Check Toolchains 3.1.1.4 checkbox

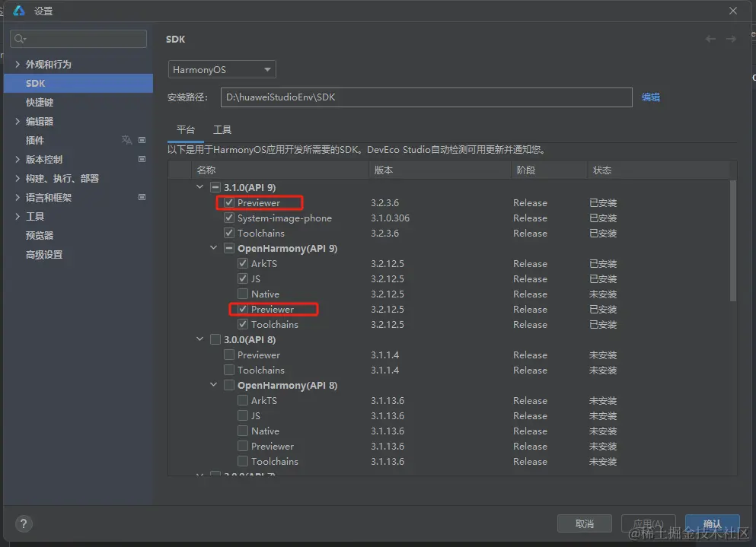click(x=229, y=370)
